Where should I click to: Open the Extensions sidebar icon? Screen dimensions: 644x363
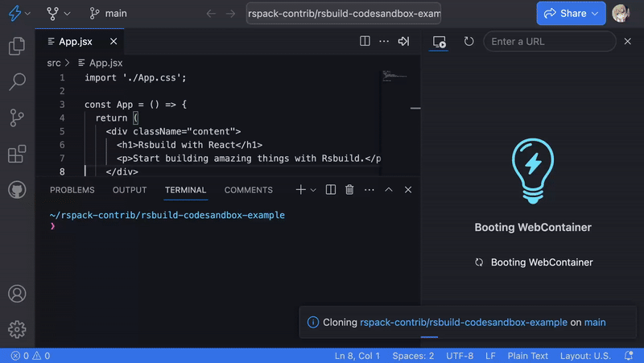tap(17, 154)
